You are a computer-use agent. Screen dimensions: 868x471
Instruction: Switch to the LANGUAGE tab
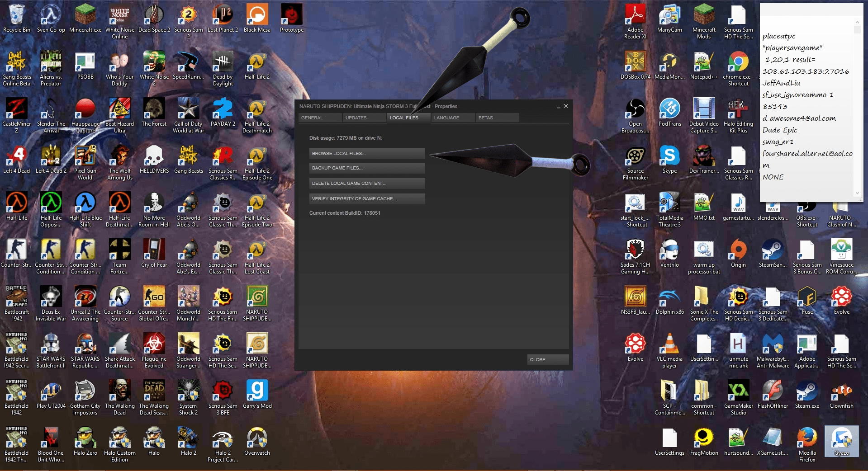coord(453,118)
